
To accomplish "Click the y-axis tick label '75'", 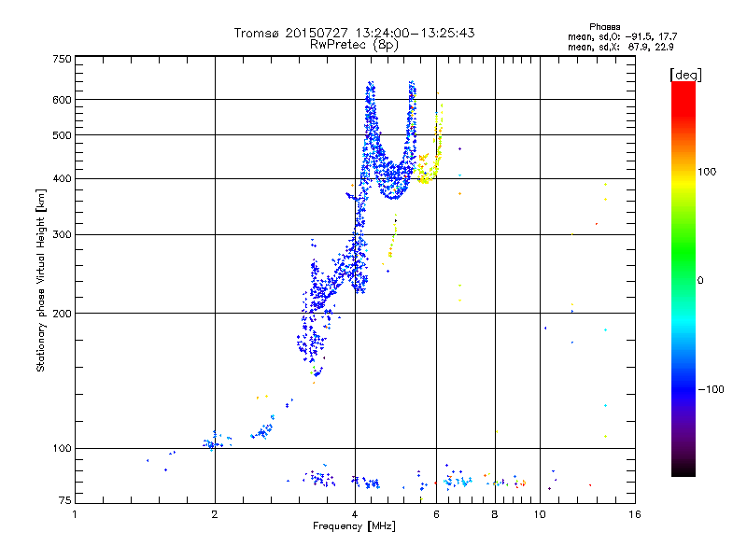I will coord(65,500).
